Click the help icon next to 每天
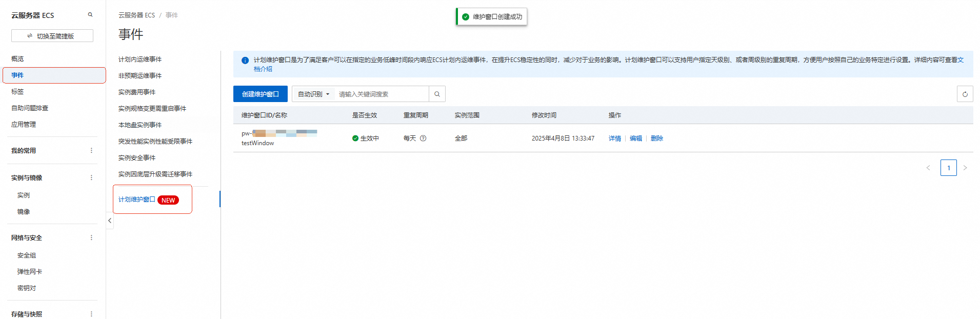980x319 pixels. 423,138
